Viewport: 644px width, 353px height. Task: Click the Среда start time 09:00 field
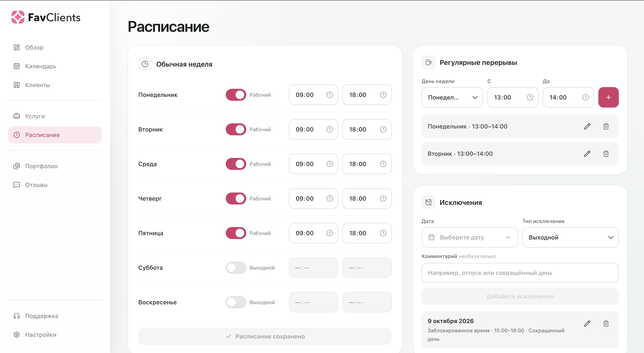coord(313,164)
